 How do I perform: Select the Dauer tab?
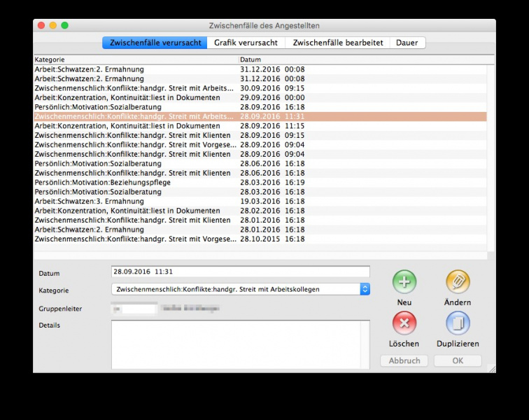pyautogui.click(x=407, y=43)
